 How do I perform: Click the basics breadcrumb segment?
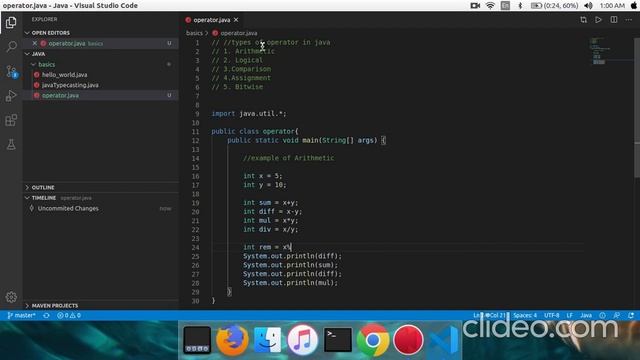(194, 33)
